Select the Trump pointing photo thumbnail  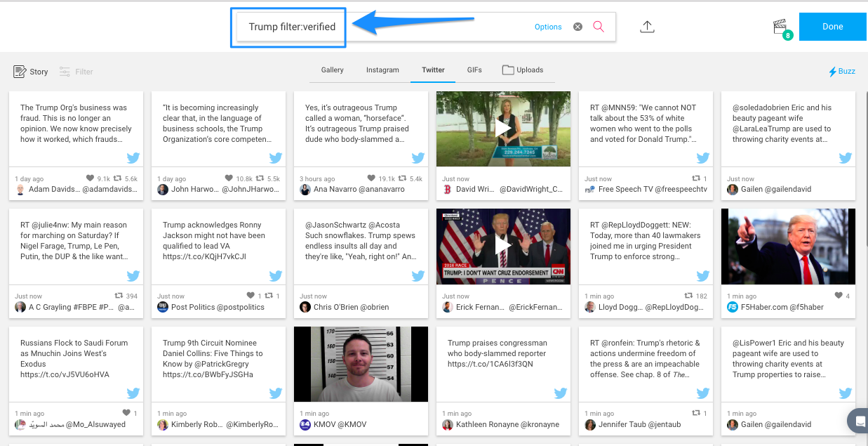pos(788,246)
